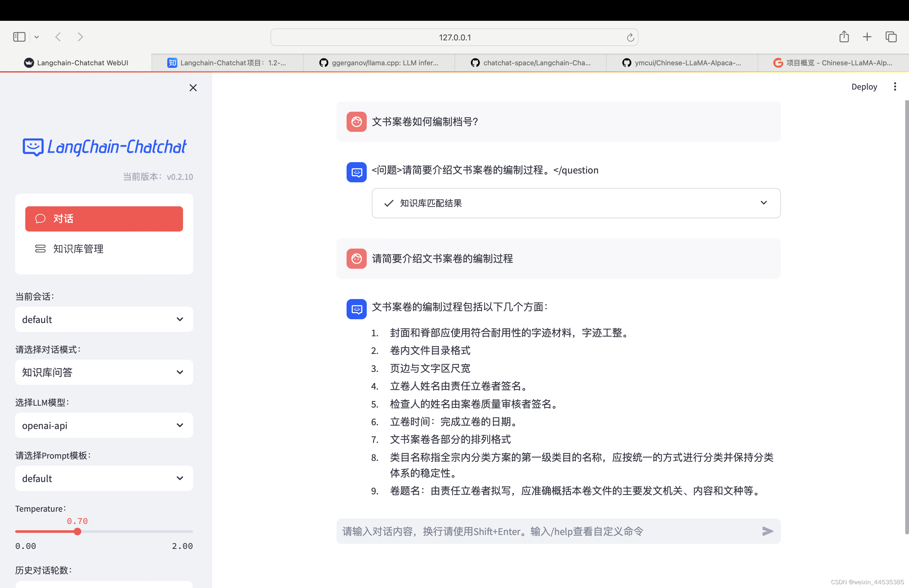The height and width of the screenshot is (588, 909).
Task: Click the 对话 chat bubble icon
Action: (40, 219)
